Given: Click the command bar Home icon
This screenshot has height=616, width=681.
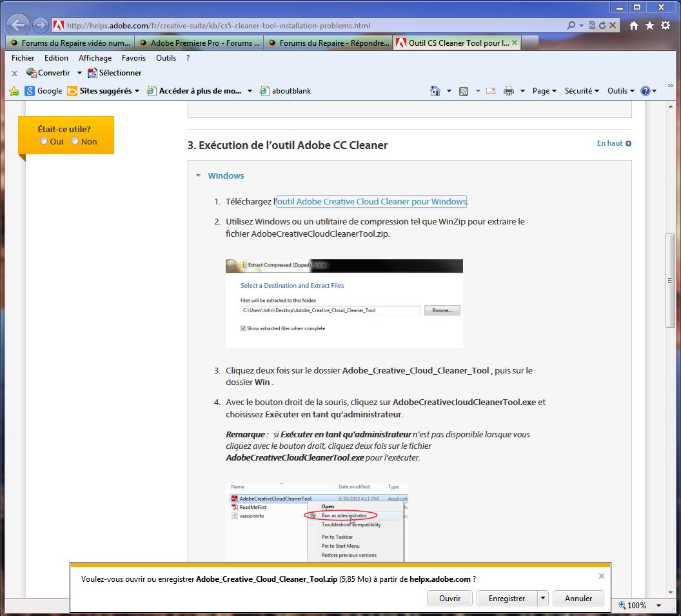Looking at the screenshot, I should pyautogui.click(x=435, y=91).
